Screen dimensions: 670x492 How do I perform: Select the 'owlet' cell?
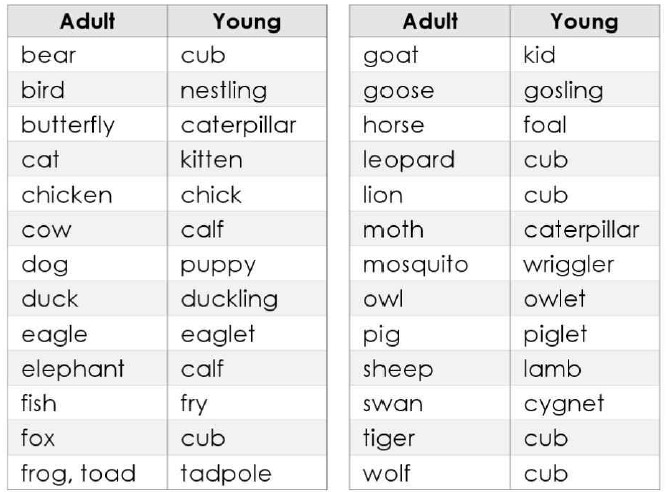pos(585,299)
